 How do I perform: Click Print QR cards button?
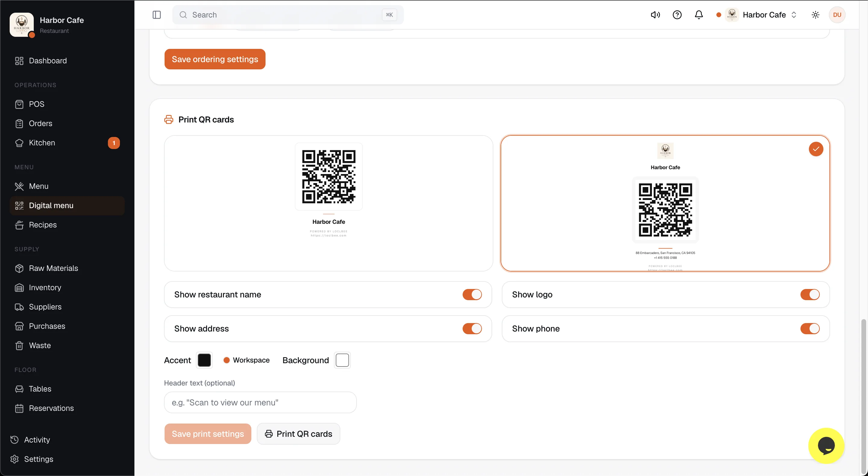(299, 434)
